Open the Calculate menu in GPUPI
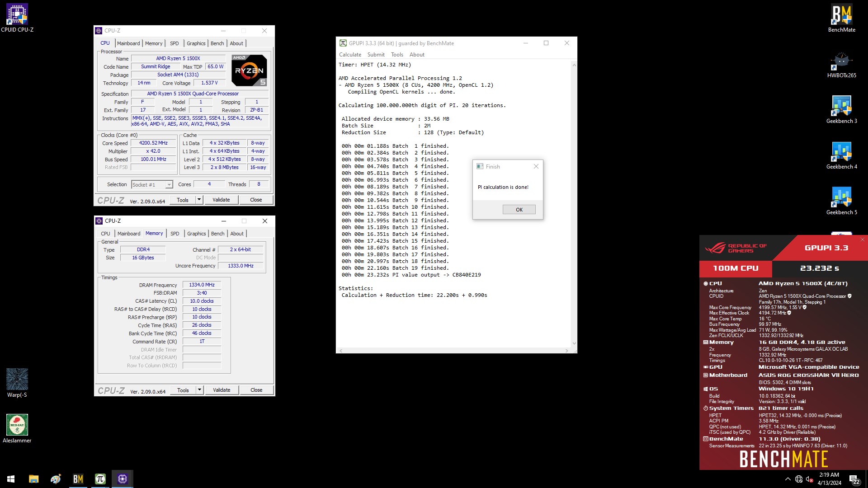Image resolution: width=868 pixels, height=488 pixels. click(350, 55)
